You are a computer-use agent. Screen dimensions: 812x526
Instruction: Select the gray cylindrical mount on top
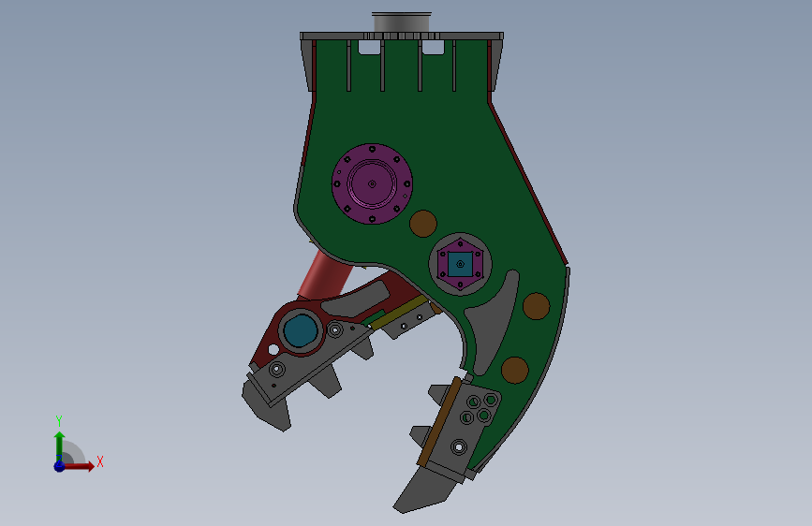coord(402,22)
